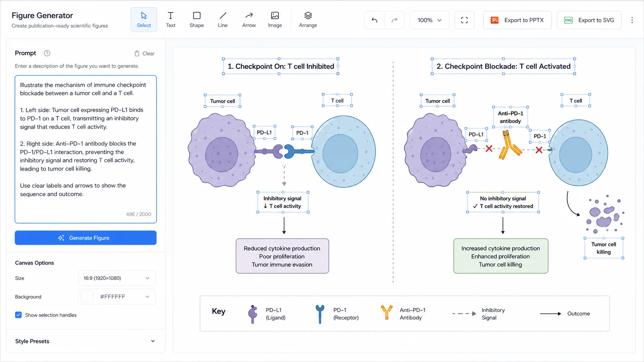
Task: Open the Arrange layers tool
Action: 308,19
